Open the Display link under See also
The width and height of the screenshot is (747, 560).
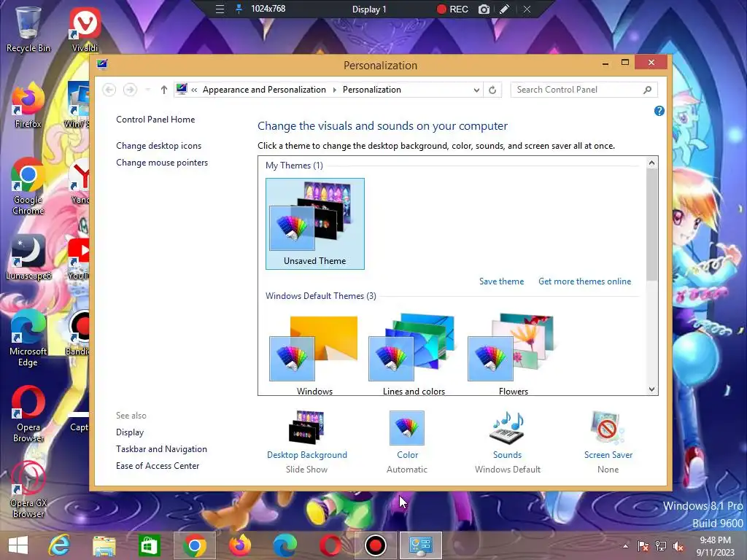coord(130,432)
